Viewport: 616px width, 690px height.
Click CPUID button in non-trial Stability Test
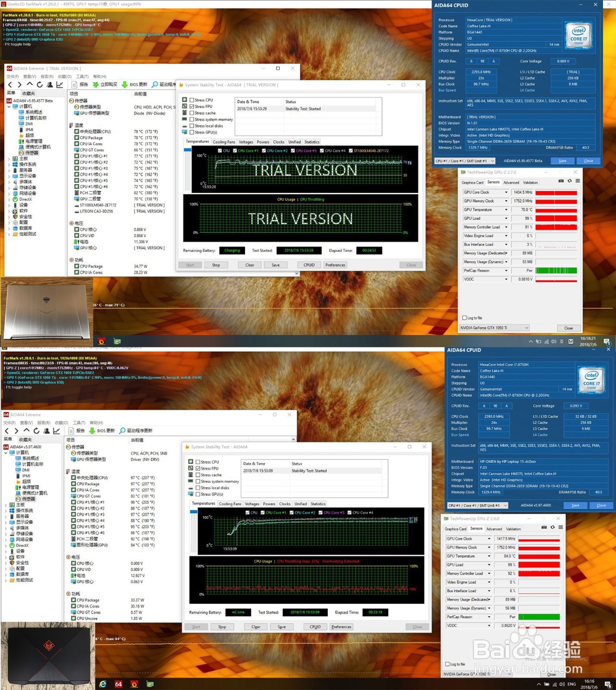(315, 627)
